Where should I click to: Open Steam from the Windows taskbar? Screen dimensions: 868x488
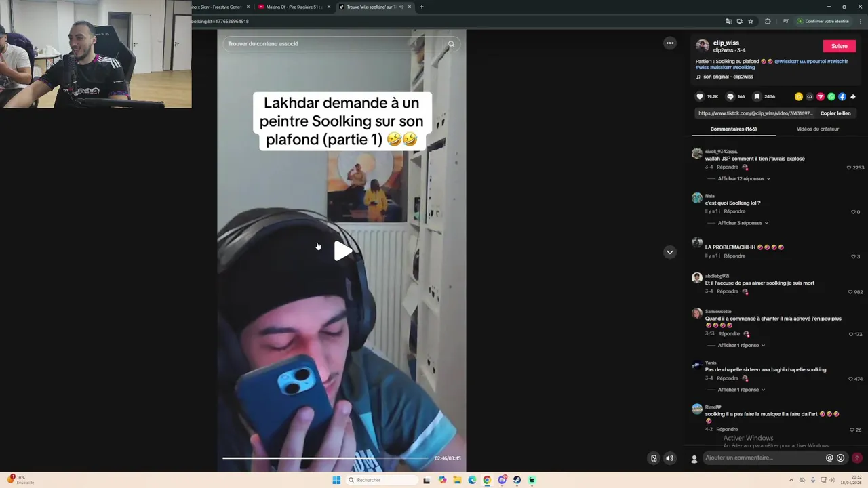517,480
